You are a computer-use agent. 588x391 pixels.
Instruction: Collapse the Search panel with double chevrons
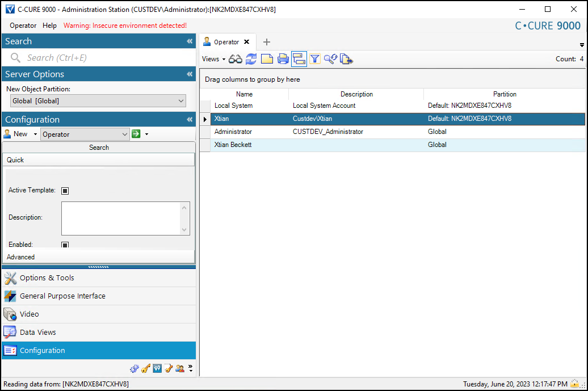click(x=189, y=41)
